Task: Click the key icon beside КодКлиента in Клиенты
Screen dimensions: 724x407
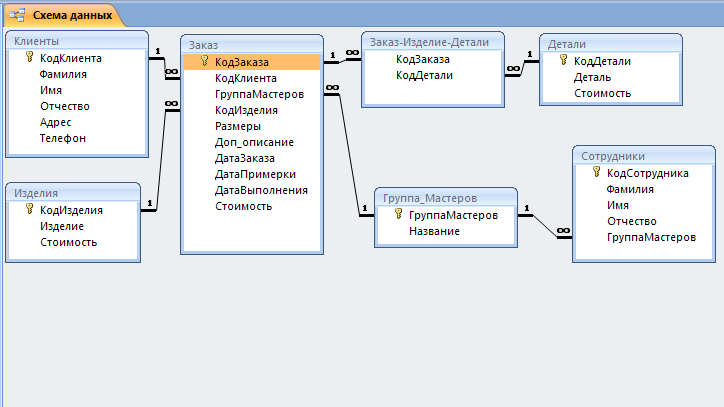Action: tap(30, 57)
